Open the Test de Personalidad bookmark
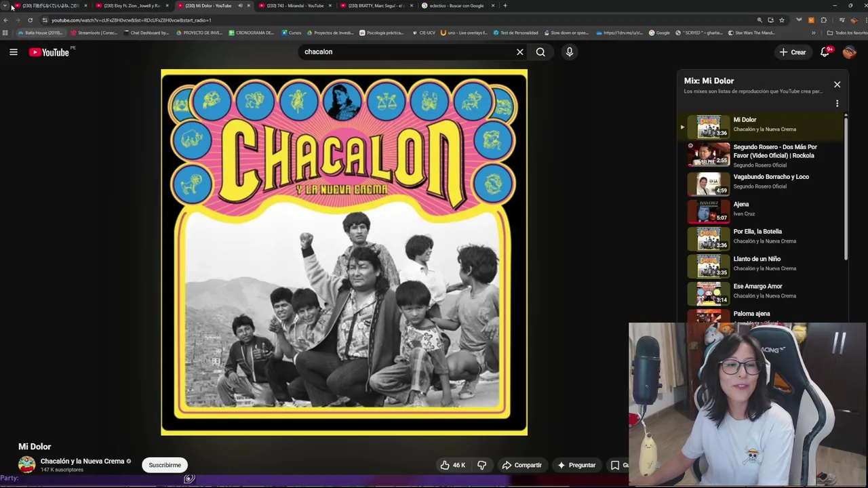The image size is (868, 488). 515,33
